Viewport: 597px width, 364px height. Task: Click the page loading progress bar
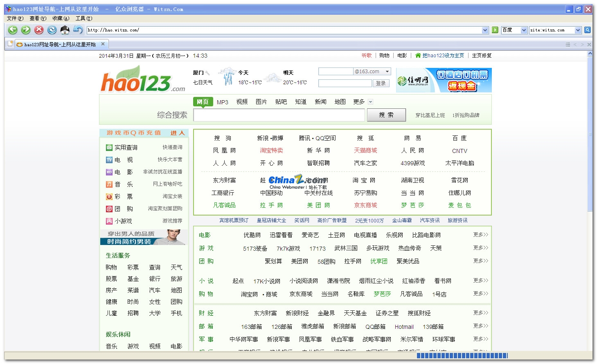[462, 355]
